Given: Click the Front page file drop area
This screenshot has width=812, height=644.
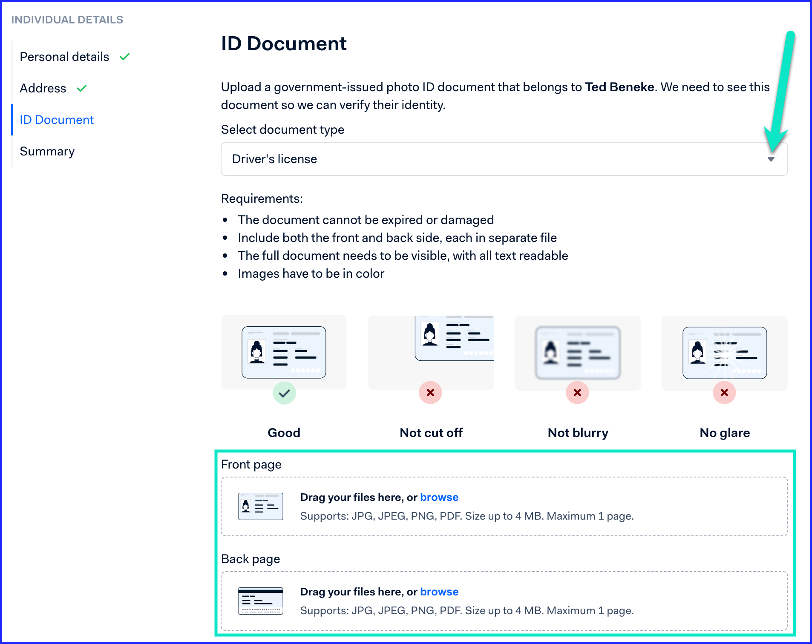Looking at the screenshot, I should tap(504, 506).
